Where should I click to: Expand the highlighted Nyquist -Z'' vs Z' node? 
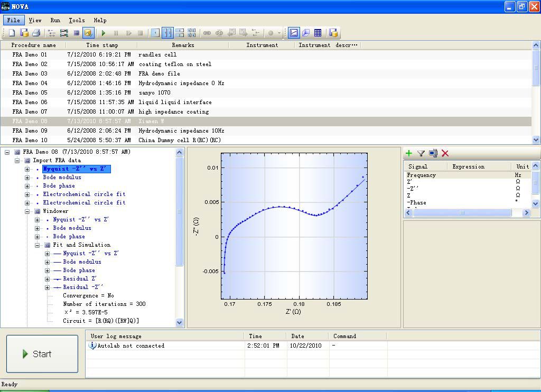coord(27,169)
